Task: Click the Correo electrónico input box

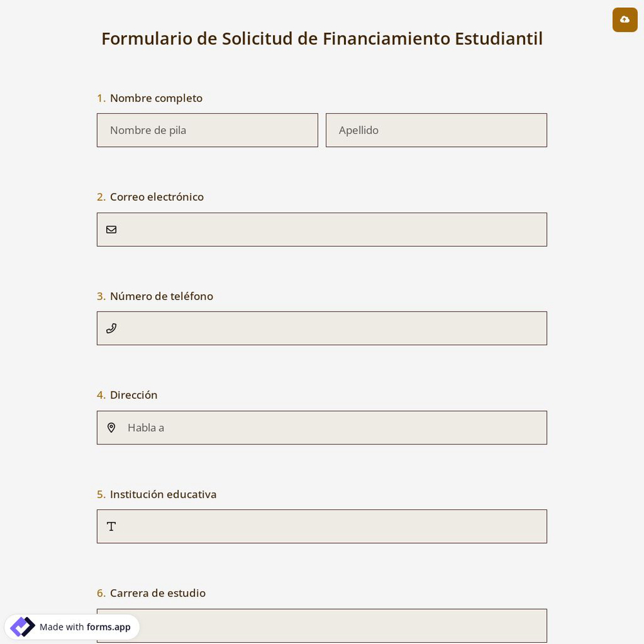Action: (x=322, y=229)
